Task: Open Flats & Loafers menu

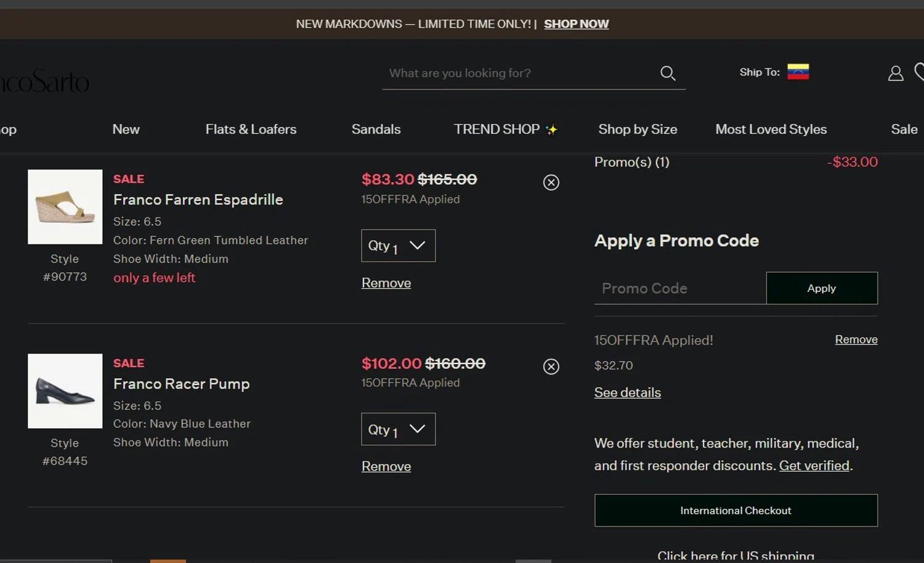Action: [x=251, y=129]
